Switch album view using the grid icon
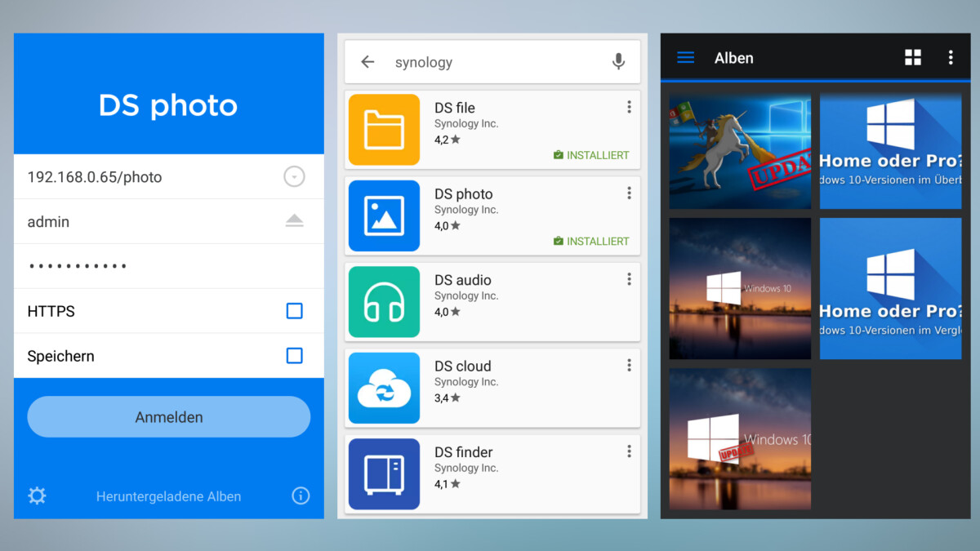 point(913,57)
